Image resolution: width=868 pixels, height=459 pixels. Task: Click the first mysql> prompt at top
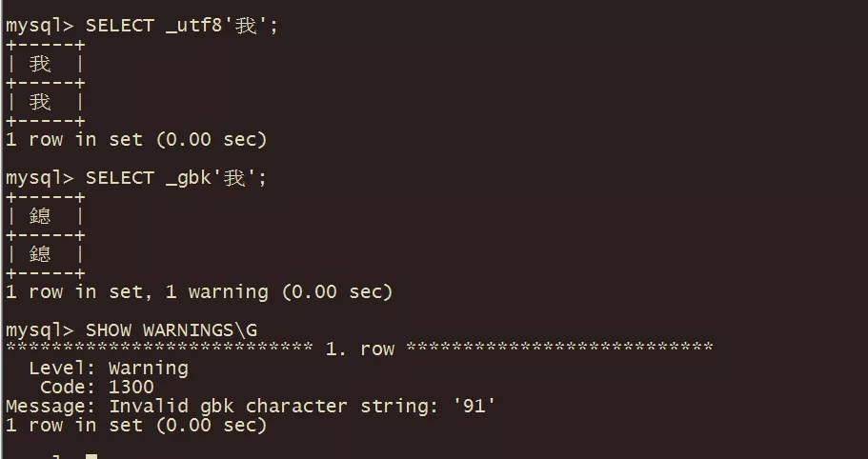[x=40, y=26]
